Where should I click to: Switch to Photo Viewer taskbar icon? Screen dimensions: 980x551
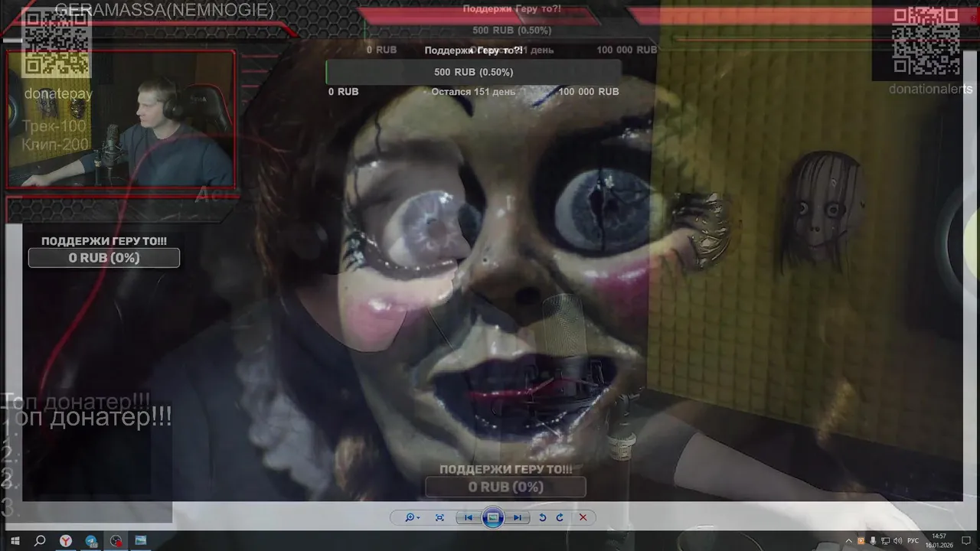(x=141, y=540)
